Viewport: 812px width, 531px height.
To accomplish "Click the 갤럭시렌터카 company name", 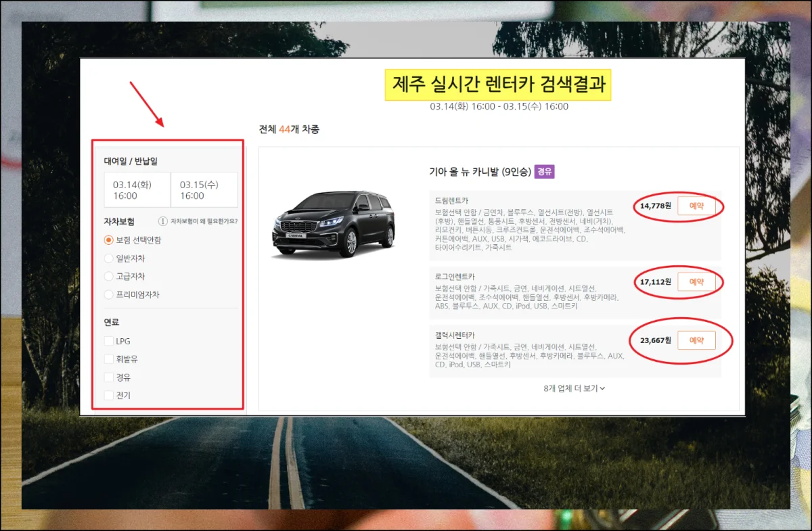I will [455, 335].
